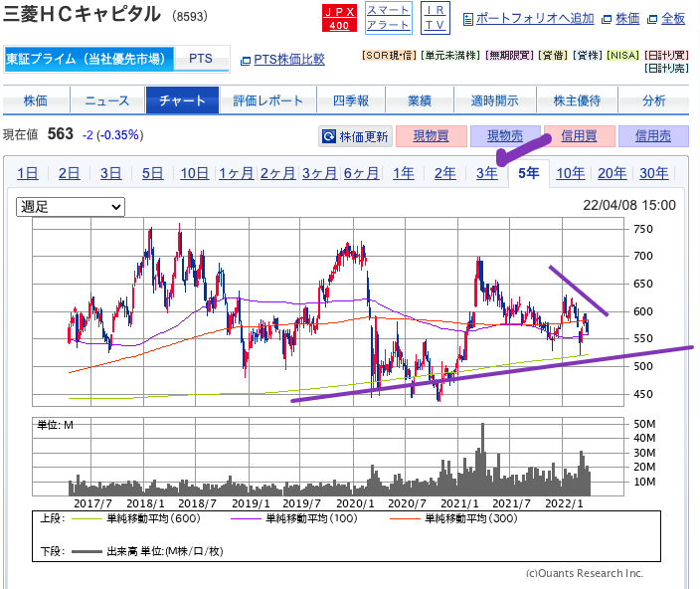Click popup icon beside PTS株価比較

pos(245,61)
